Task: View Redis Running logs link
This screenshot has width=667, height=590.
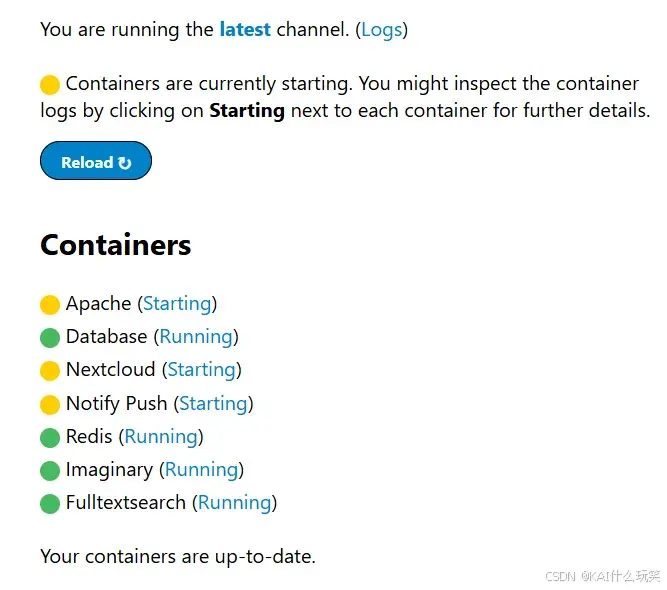Action: 161,437
